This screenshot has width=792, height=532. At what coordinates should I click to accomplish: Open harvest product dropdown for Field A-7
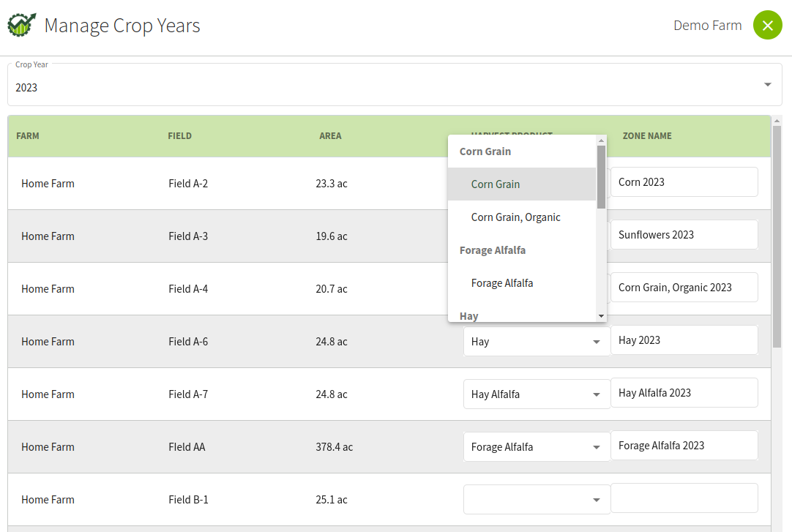pyautogui.click(x=537, y=394)
